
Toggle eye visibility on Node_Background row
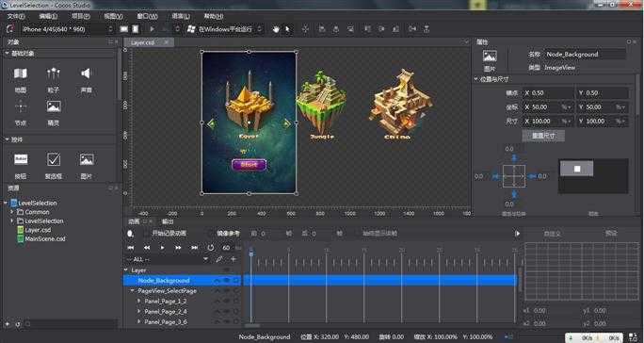227,281
